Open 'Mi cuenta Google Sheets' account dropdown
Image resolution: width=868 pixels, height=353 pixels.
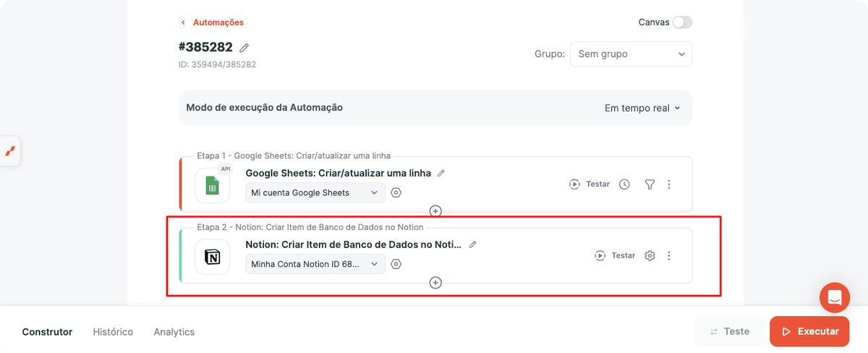point(315,192)
